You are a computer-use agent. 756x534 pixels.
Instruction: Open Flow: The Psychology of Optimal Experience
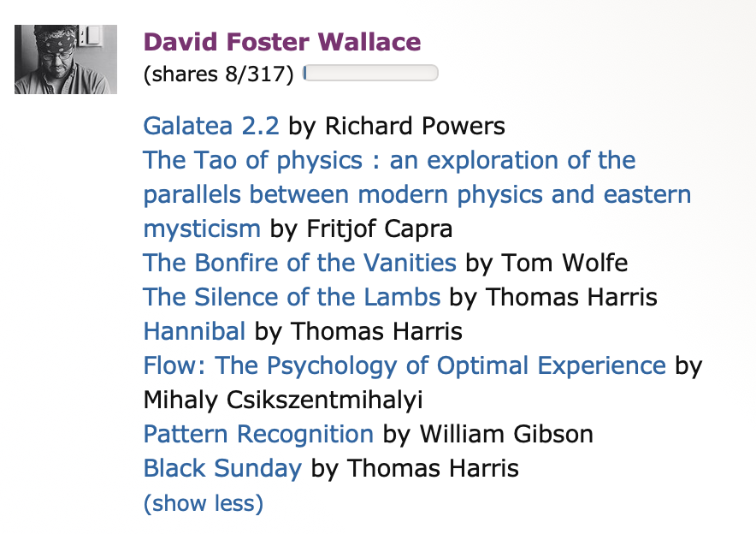(405, 365)
